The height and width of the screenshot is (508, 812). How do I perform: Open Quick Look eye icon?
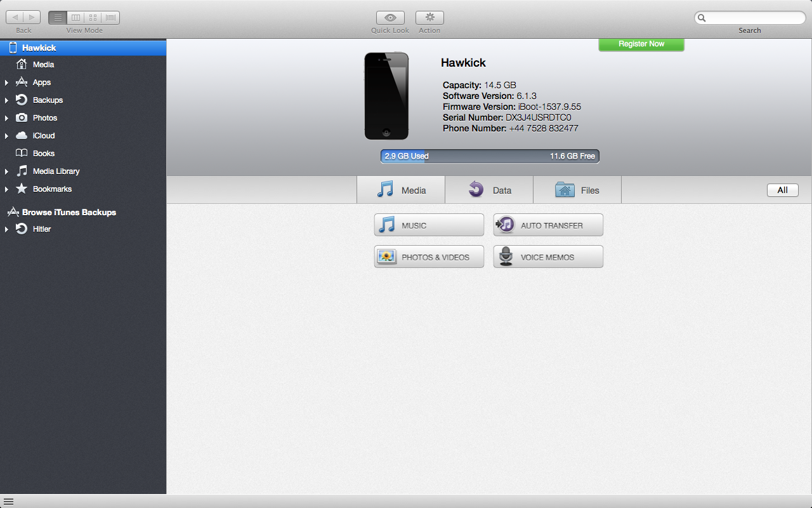pyautogui.click(x=390, y=18)
